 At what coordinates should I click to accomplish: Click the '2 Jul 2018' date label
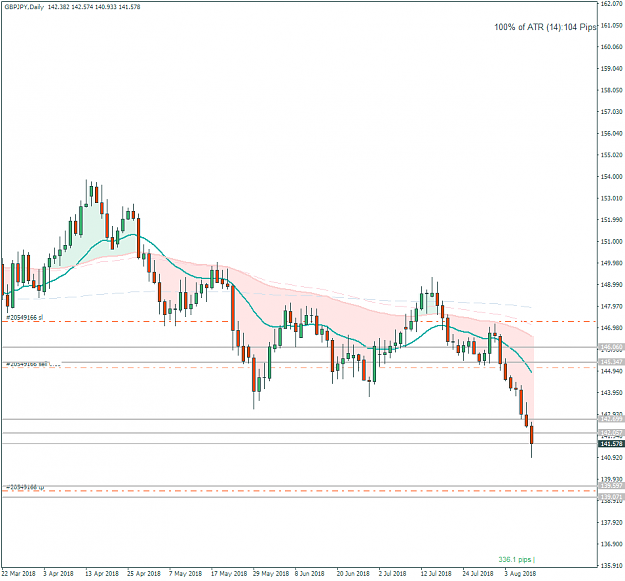click(x=393, y=573)
